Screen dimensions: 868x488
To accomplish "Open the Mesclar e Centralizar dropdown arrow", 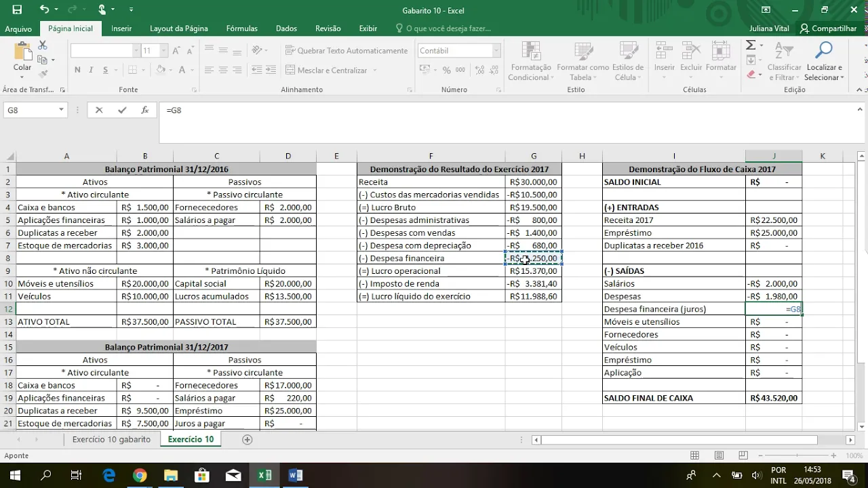I will (x=374, y=70).
